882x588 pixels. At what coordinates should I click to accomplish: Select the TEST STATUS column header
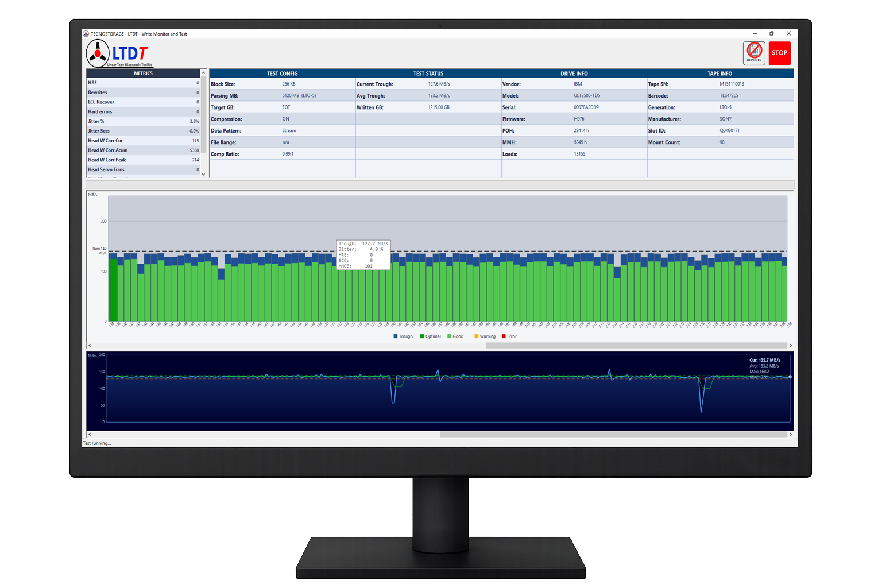tap(428, 73)
